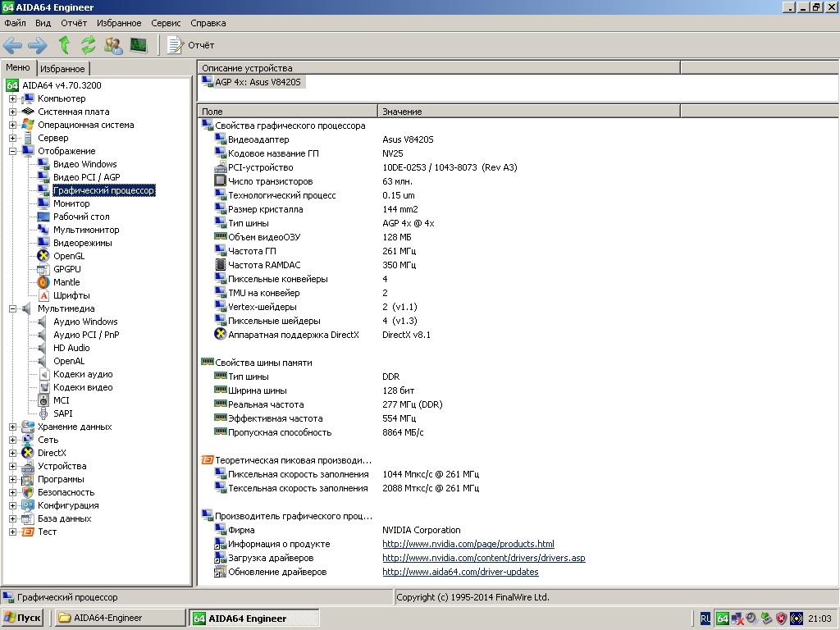Open the Справка menu
This screenshot has width=840, height=630.
208,23
